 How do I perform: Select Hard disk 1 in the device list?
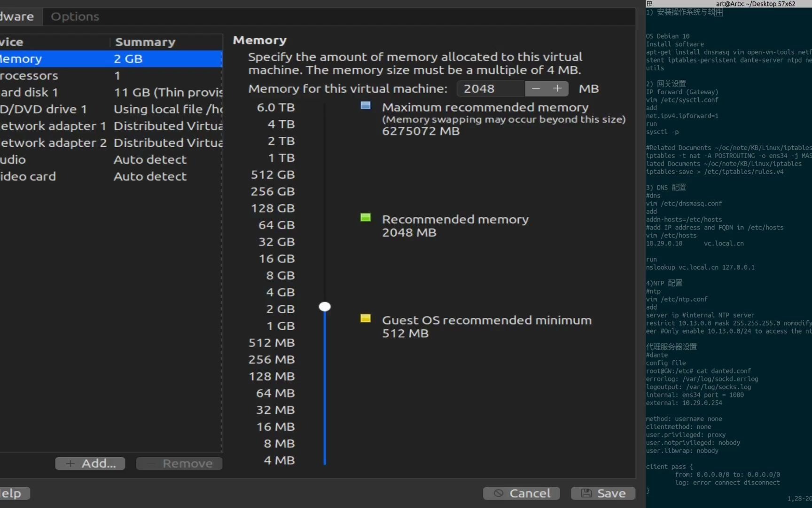click(111, 92)
